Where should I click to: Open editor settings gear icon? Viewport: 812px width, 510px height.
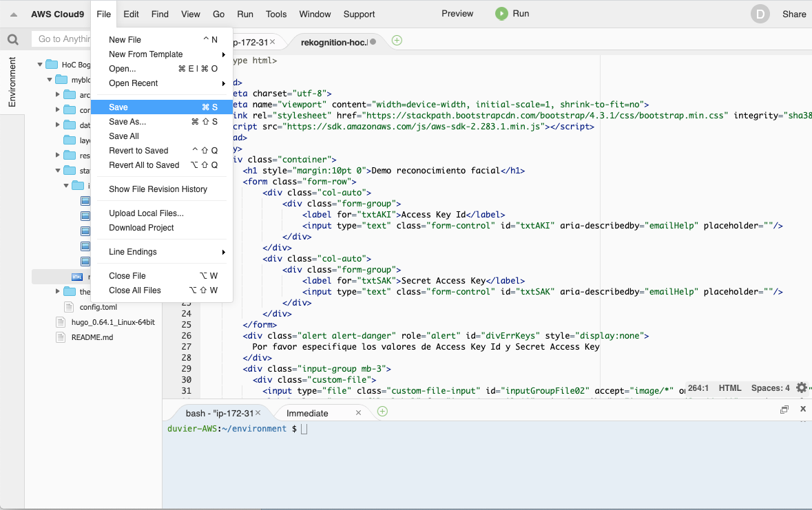tap(801, 387)
